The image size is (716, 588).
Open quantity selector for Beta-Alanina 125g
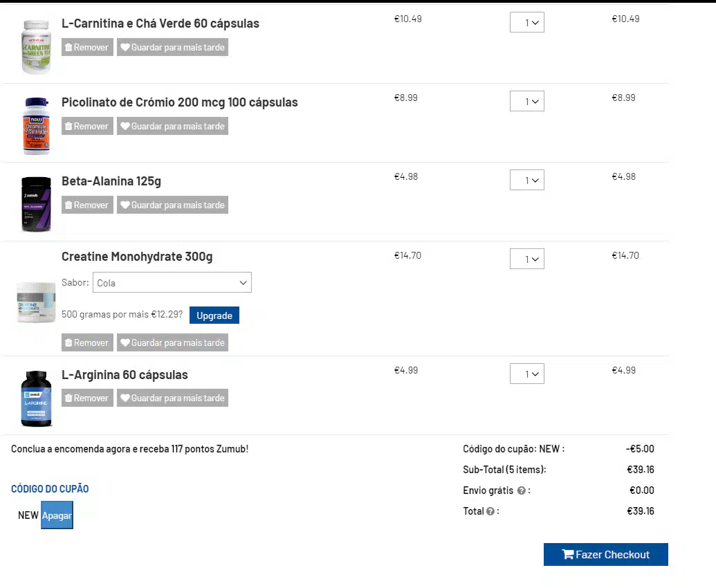pos(527,181)
